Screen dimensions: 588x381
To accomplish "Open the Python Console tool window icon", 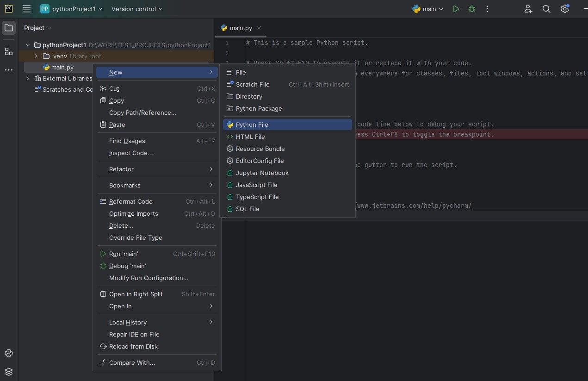I will coord(9,353).
